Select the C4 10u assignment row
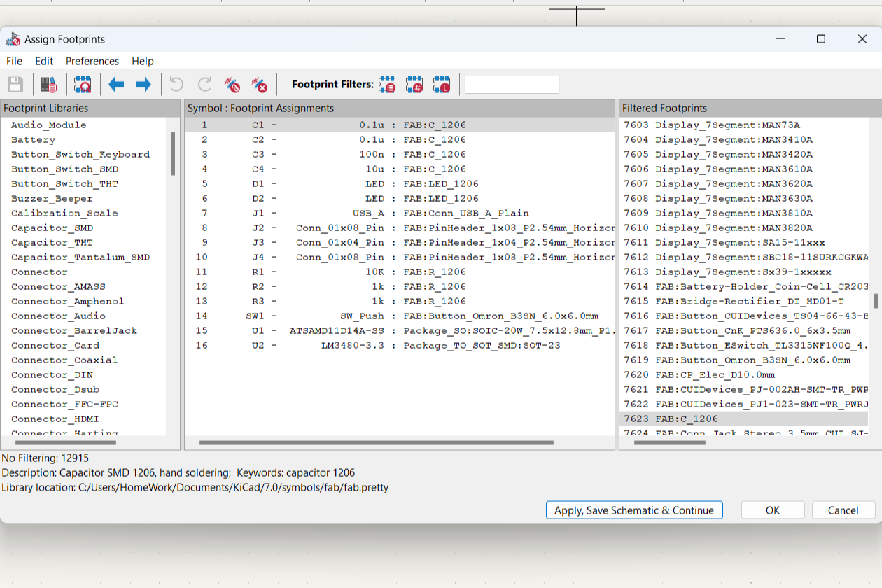The width and height of the screenshot is (882, 588). [x=400, y=169]
